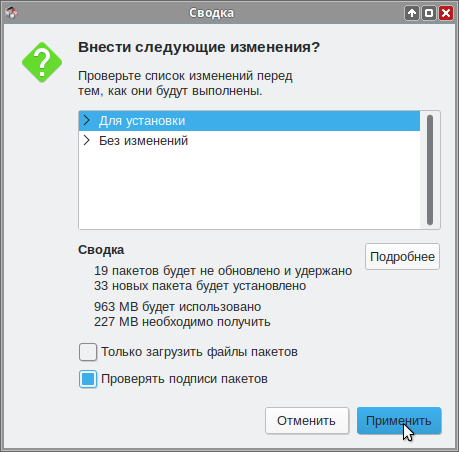Click the Только загрузить файлы пакетов label
This screenshot has width=459, height=452.
(199, 352)
